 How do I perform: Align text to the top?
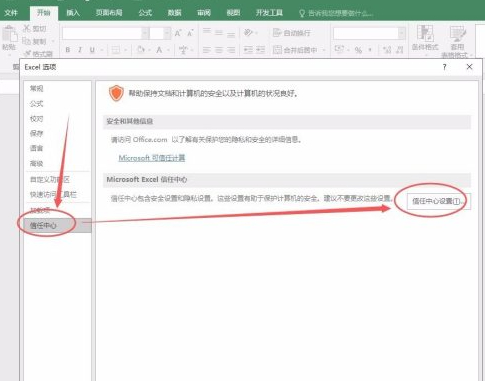tap(207, 32)
